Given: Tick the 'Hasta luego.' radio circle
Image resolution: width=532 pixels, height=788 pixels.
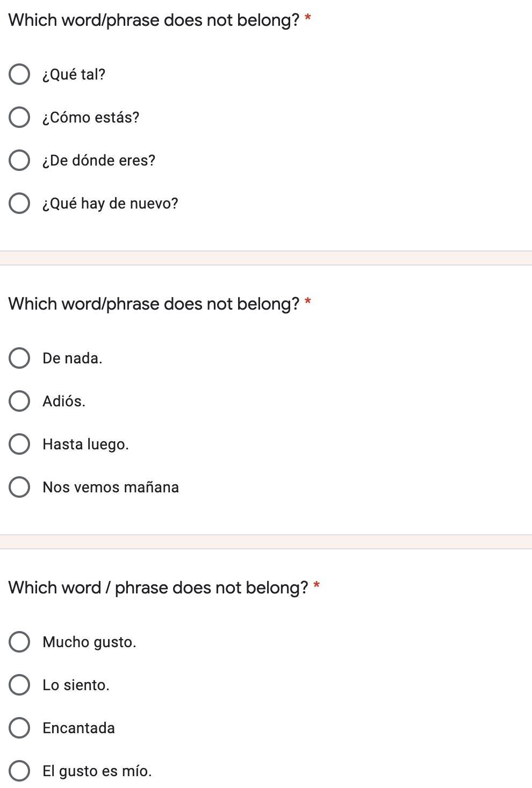Looking at the screenshot, I should tap(19, 444).
